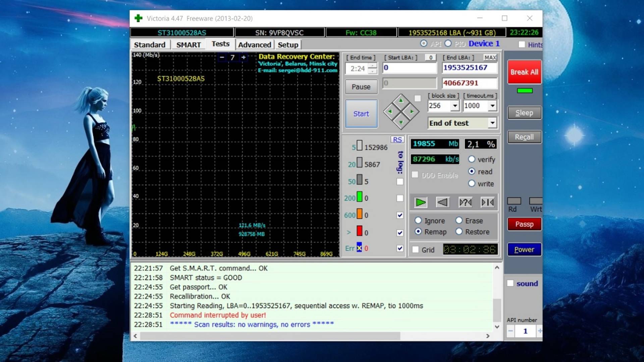Open the block size dropdown
This screenshot has height=362, width=644.
[x=454, y=106]
